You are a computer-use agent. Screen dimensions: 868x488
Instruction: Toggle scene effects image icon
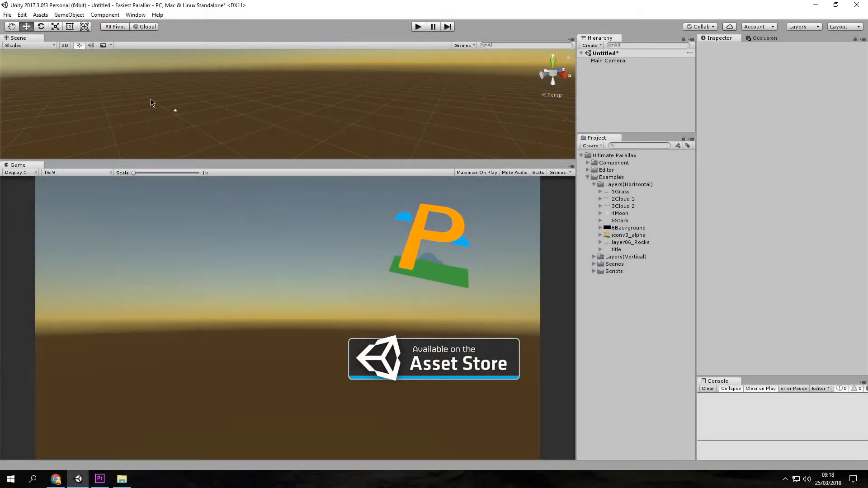point(103,45)
